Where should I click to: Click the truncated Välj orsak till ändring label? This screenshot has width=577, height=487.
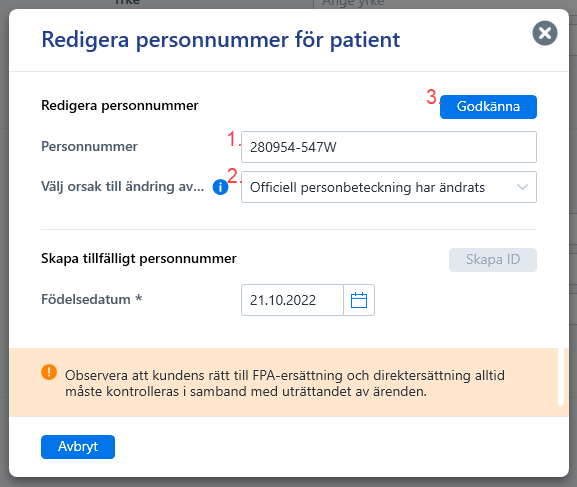123,186
